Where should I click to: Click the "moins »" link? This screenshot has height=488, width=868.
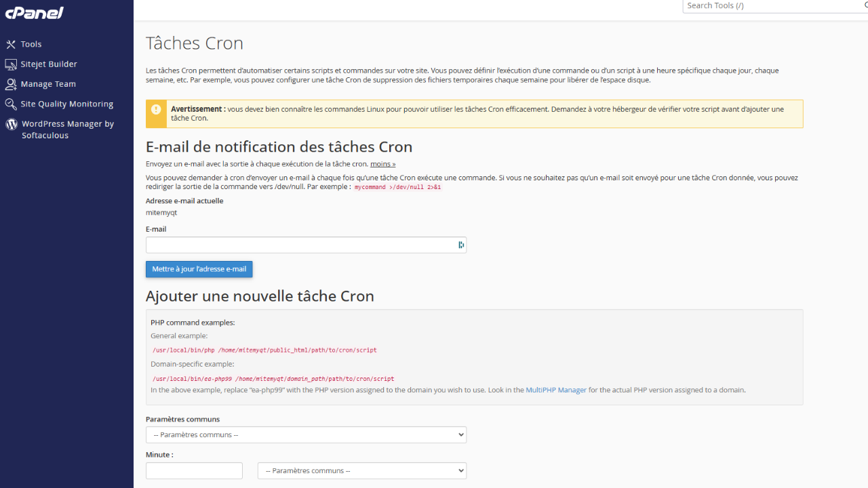(x=383, y=164)
